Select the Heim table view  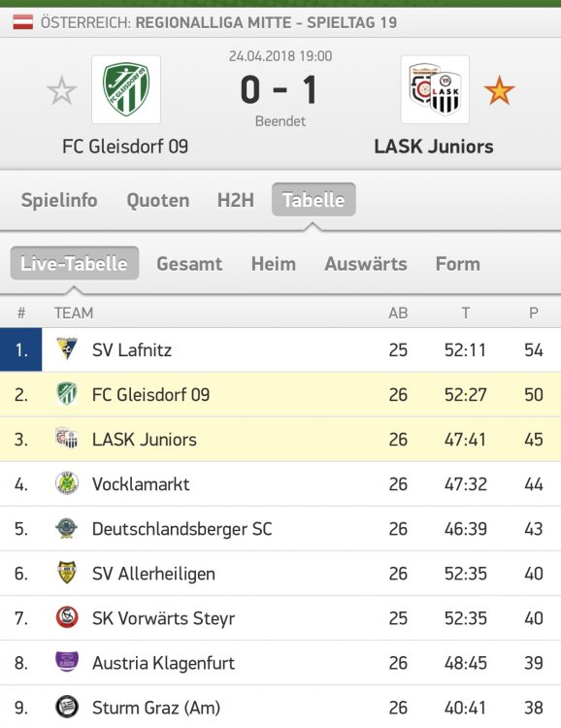pos(274,264)
